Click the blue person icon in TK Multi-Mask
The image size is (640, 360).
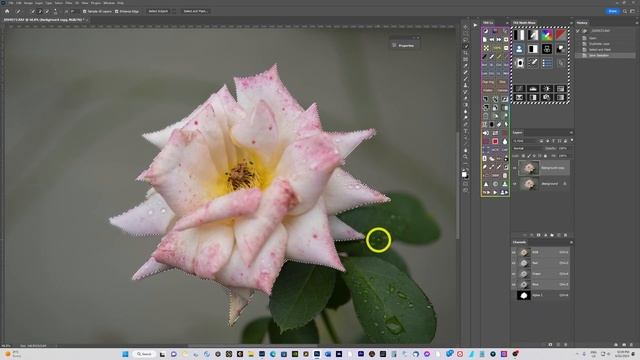[x=519, y=49]
